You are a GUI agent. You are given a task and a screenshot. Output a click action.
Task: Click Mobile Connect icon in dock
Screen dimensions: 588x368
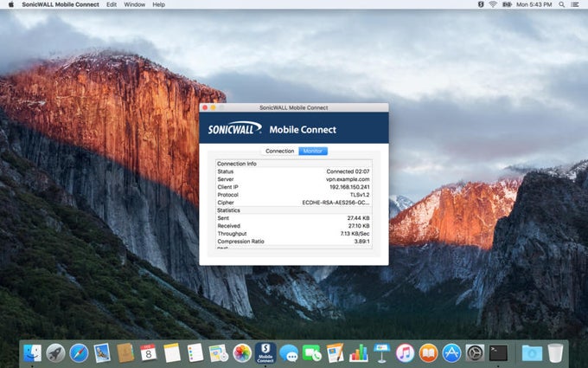[265, 353]
